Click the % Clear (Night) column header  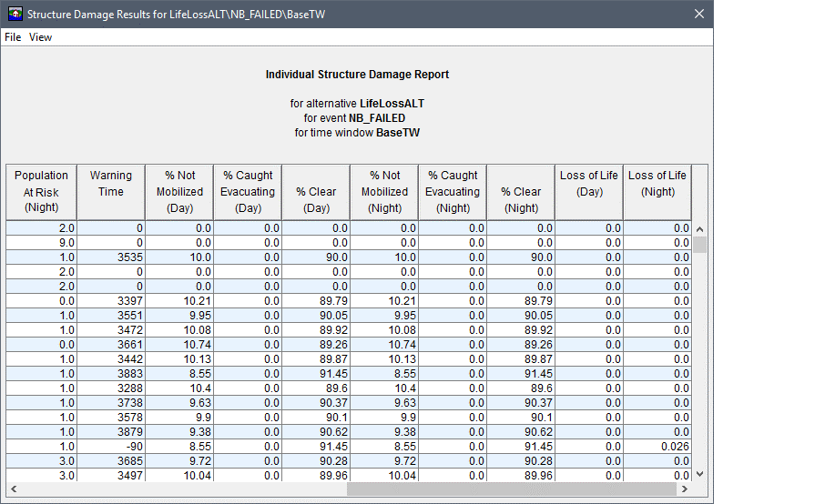(521, 192)
